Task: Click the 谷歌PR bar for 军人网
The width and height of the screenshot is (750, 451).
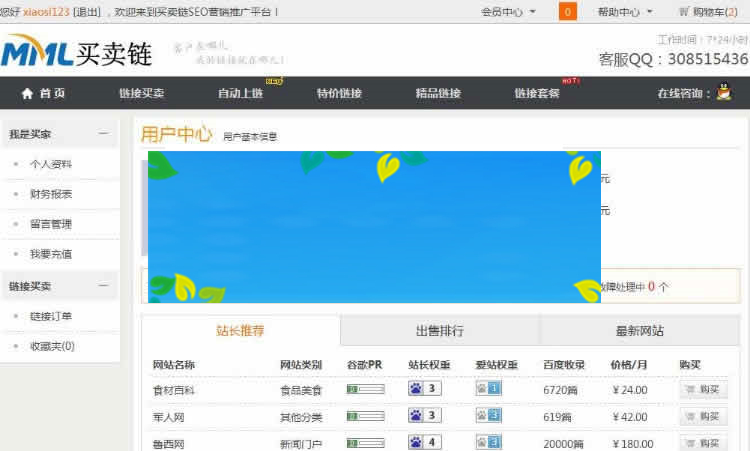Action: pyautogui.click(x=365, y=415)
